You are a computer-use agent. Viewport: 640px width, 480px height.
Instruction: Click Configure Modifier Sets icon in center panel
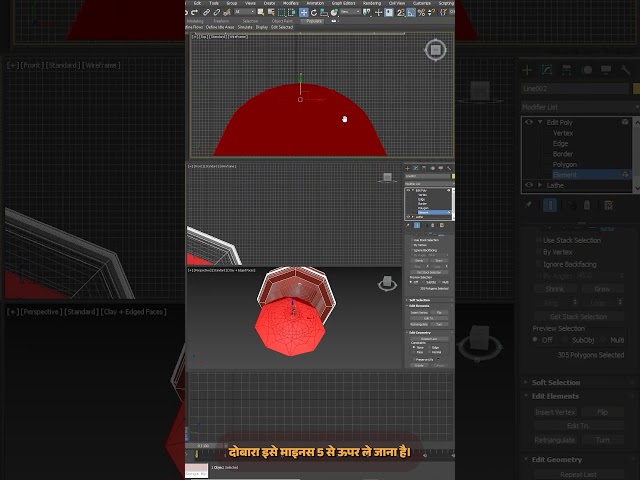pos(442,225)
